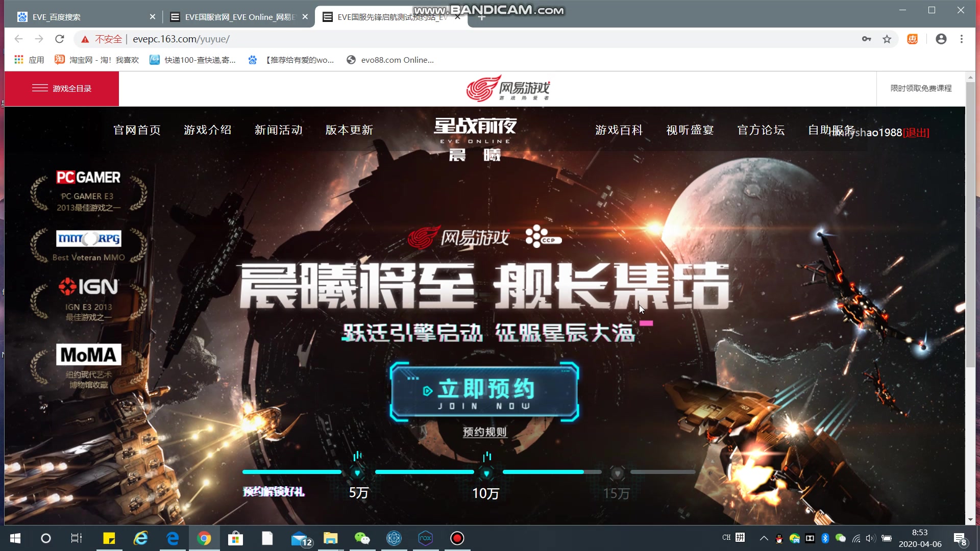Click 限时领取免费课程 link
Image resolution: width=980 pixels, height=551 pixels.
(x=921, y=88)
